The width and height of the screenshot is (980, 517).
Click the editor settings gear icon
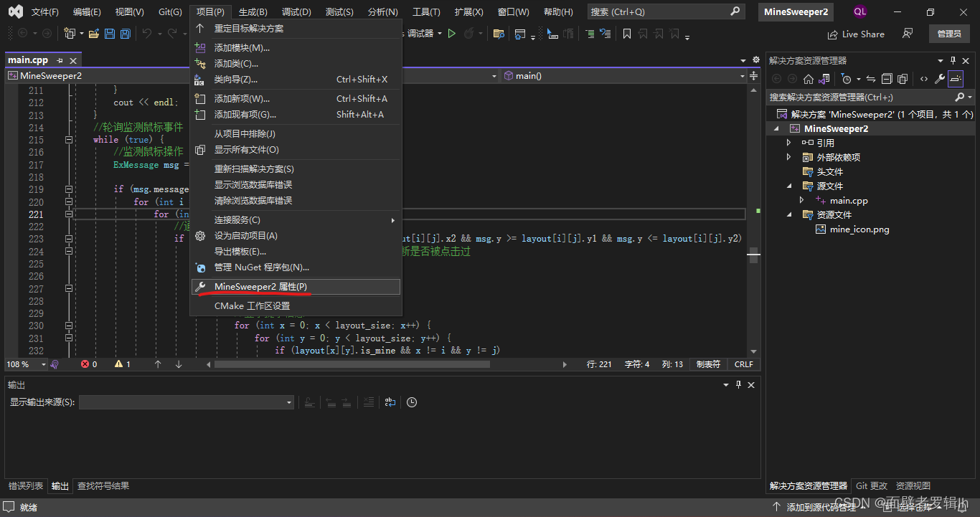tap(755, 60)
